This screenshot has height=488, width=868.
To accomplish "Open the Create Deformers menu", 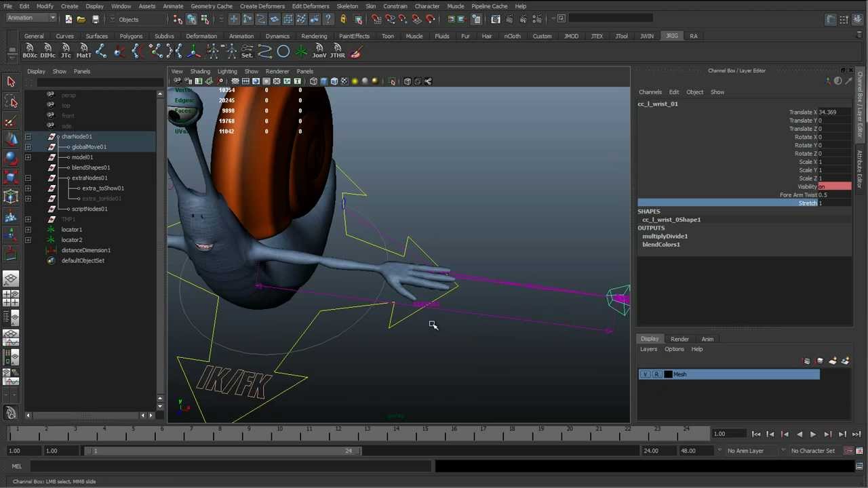I will point(262,6).
